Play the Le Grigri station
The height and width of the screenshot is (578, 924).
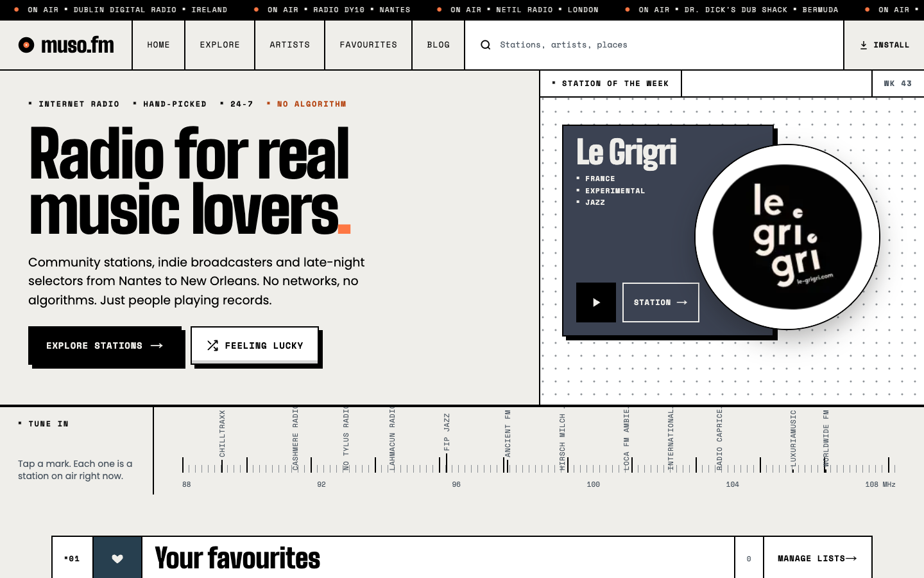pos(596,302)
